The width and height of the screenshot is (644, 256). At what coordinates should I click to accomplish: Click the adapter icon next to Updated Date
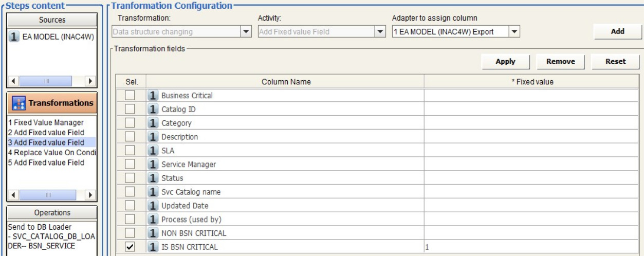[x=153, y=206]
